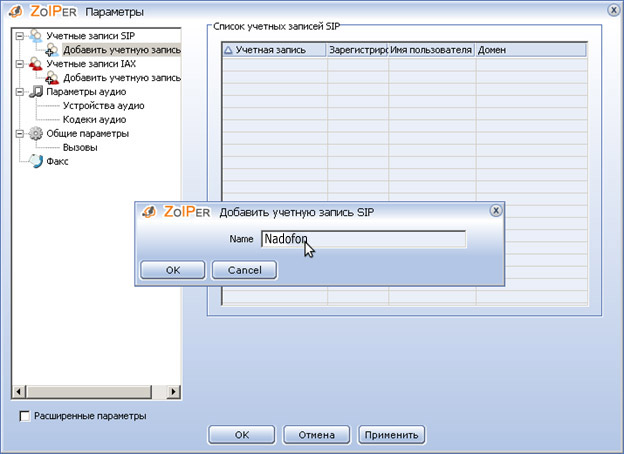
Task: Click the general parameters gear icon
Action: pyautogui.click(x=35, y=133)
